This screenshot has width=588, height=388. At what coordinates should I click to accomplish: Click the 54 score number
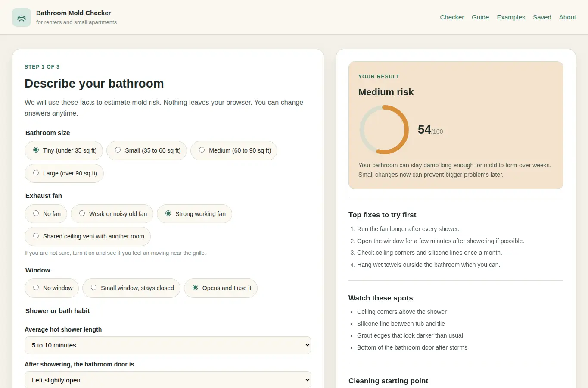(x=424, y=130)
